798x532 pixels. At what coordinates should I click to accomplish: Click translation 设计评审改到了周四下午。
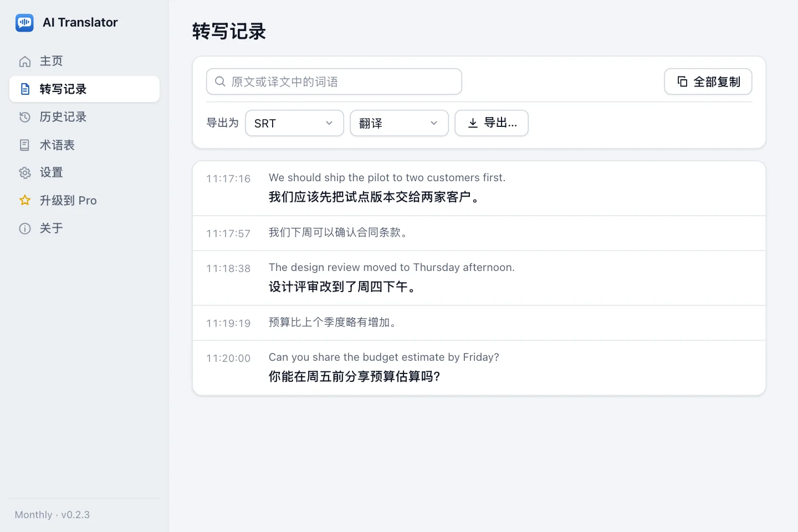tap(342, 287)
